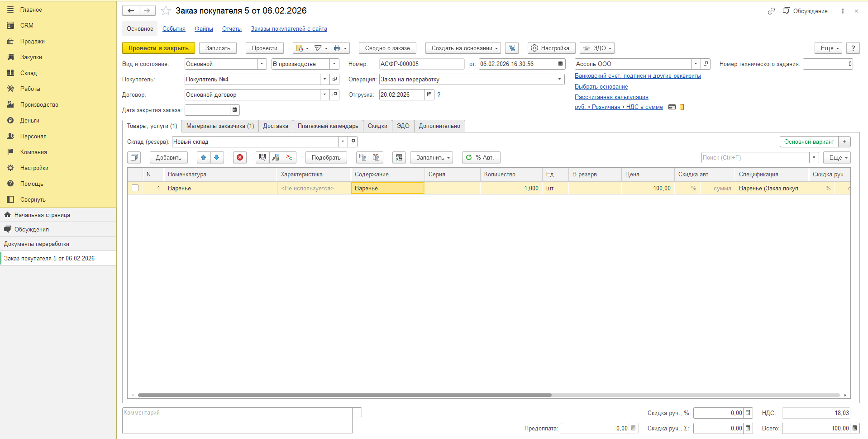Copy link to document icon

pyautogui.click(x=771, y=11)
